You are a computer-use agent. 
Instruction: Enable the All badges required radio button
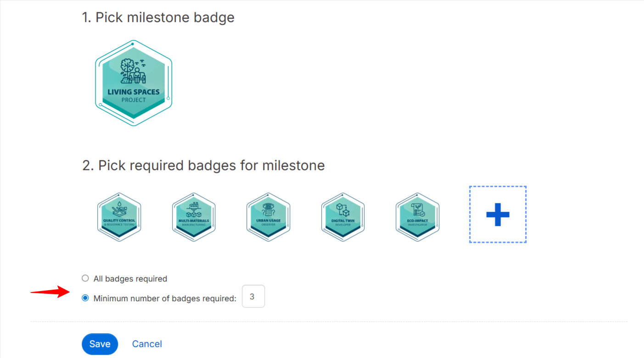pos(85,278)
